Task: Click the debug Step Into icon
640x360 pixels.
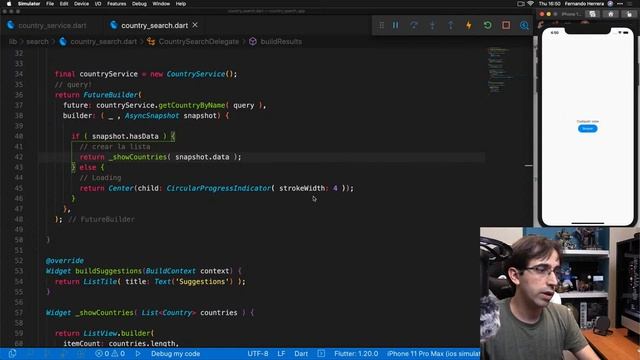Action: pos(432,25)
